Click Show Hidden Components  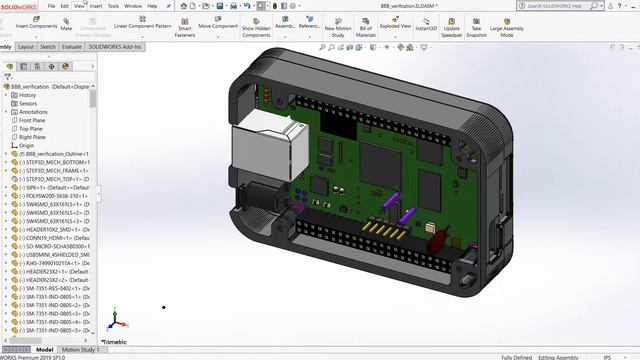(x=256, y=28)
